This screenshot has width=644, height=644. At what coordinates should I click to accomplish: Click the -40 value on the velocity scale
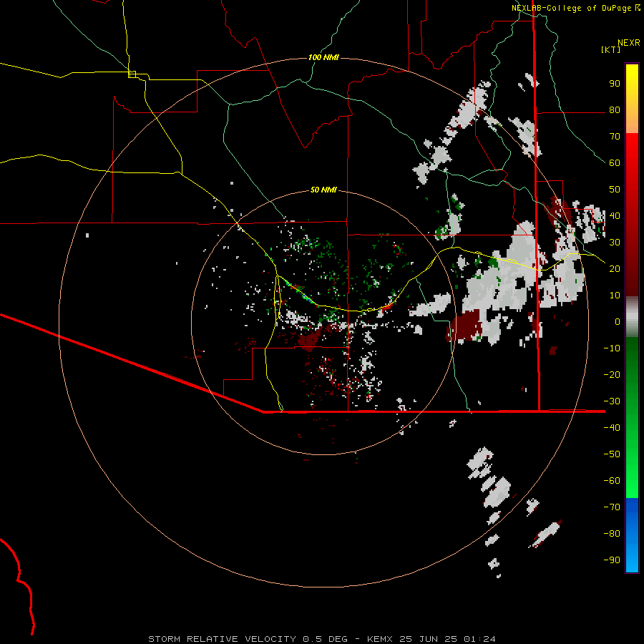[x=612, y=428]
